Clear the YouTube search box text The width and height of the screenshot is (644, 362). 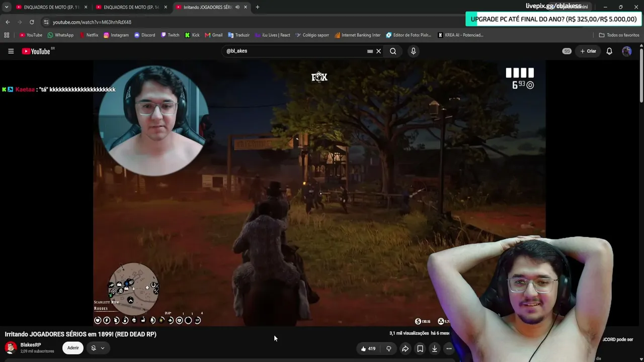click(379, 51)
